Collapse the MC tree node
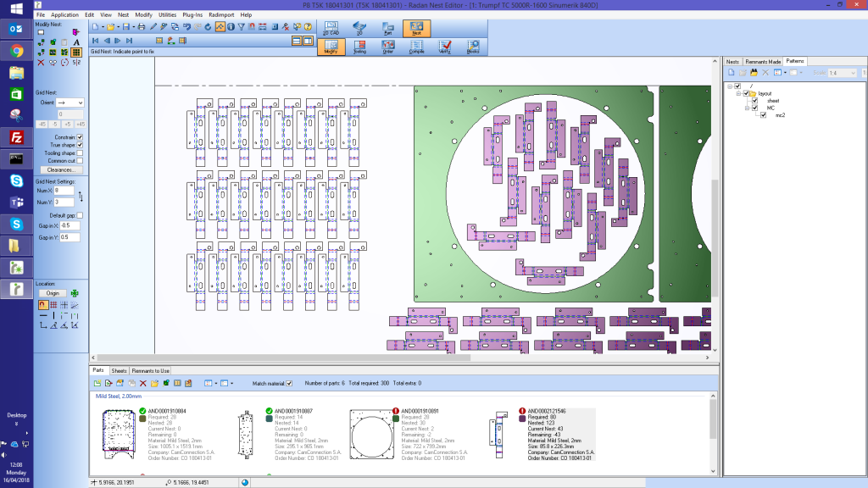The image size is (868, 488). coord(745,108)
